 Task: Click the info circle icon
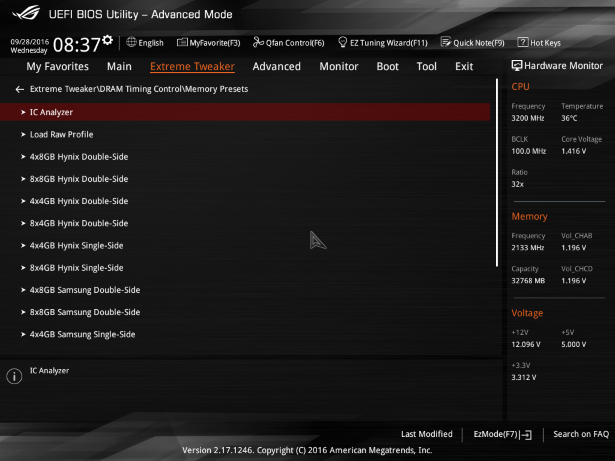pyautogui.click(x=14, y=376)
